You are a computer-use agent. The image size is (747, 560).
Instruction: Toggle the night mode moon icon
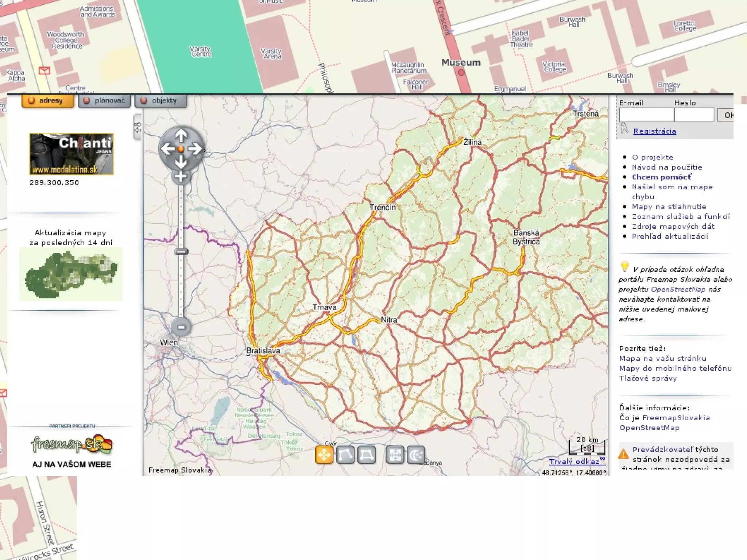click(416, 455)
